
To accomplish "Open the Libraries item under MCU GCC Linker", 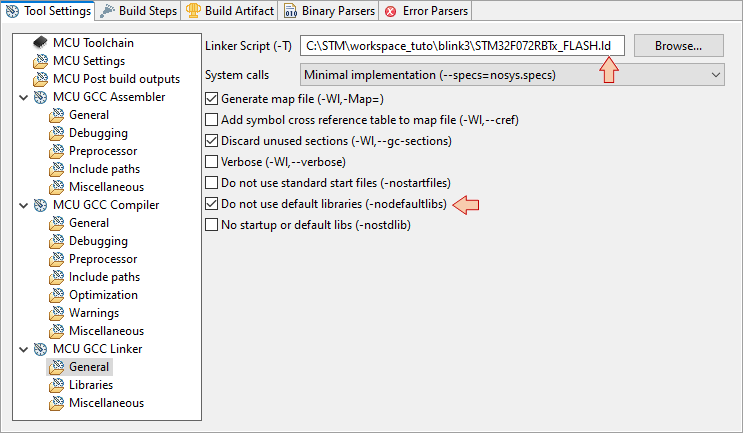I will tap(91, 385).
